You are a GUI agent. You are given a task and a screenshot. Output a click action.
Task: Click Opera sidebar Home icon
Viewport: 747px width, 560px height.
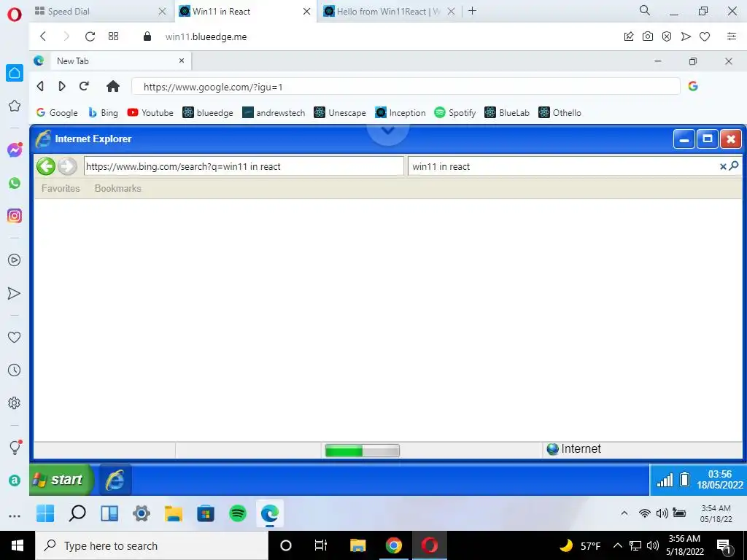pos(15,73)
